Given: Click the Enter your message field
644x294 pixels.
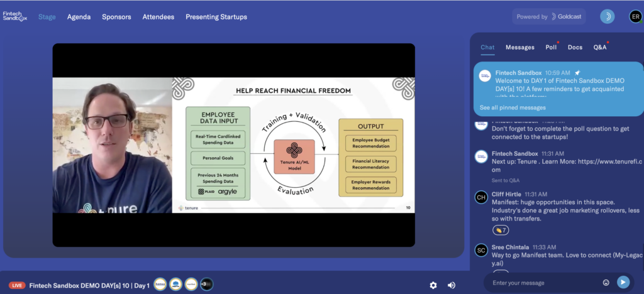Looking at the screenshot, I should click(544, 283).
